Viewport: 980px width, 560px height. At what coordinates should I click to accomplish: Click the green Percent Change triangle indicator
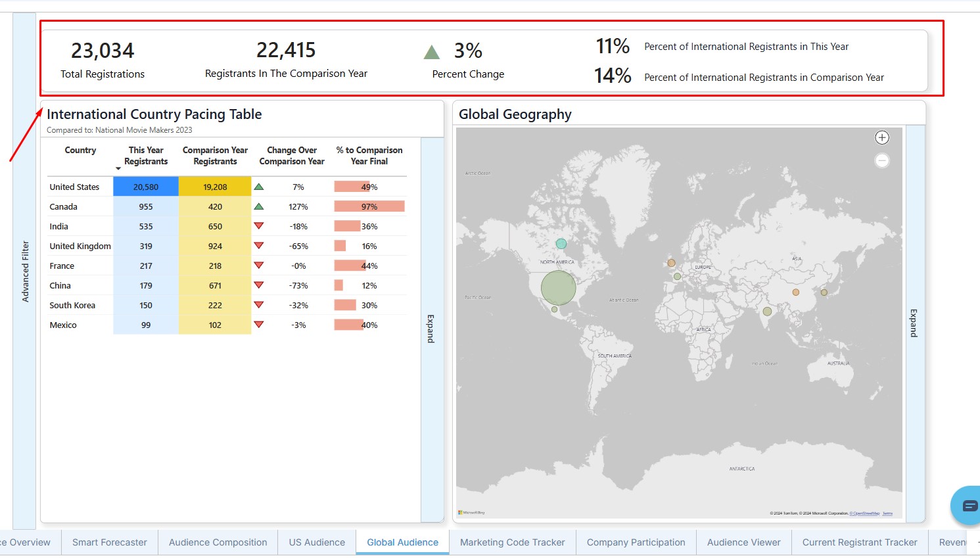(x=432, y=53)
